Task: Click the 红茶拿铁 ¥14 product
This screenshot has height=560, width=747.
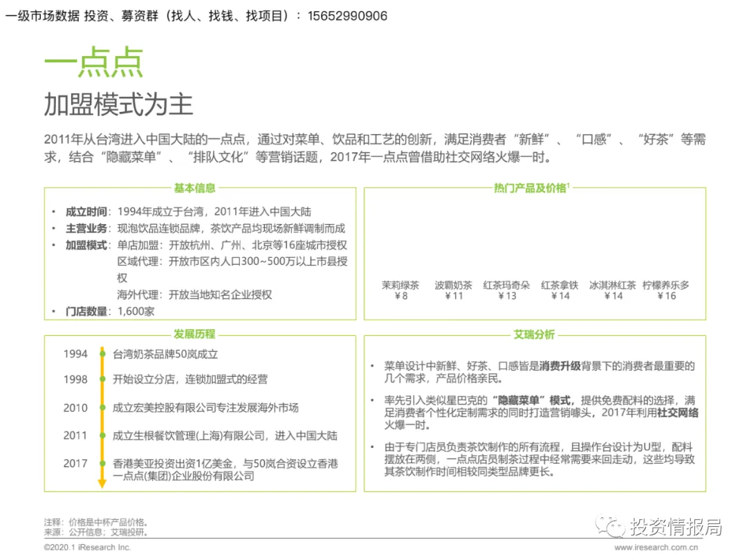Action: (560, 290)
